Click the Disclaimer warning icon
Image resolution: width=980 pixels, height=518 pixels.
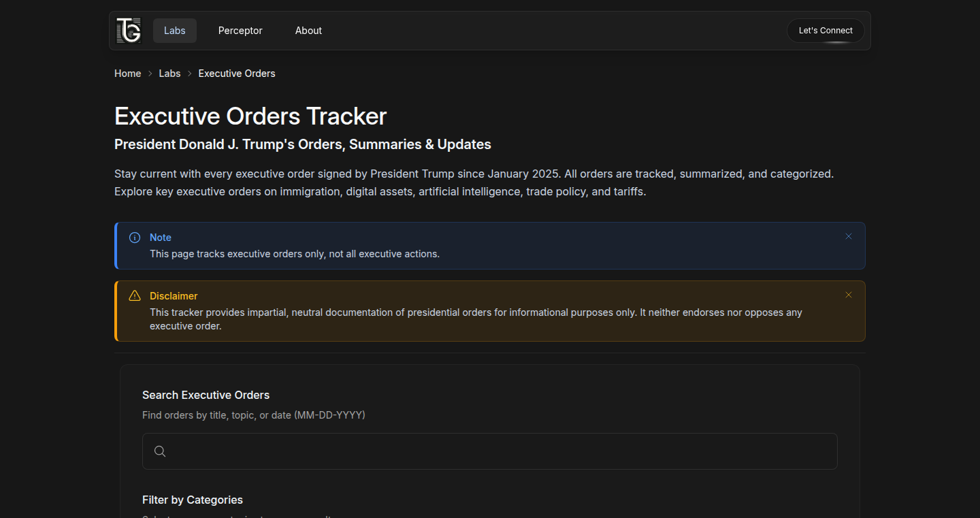pyautogui.click(x=135, y=295)
